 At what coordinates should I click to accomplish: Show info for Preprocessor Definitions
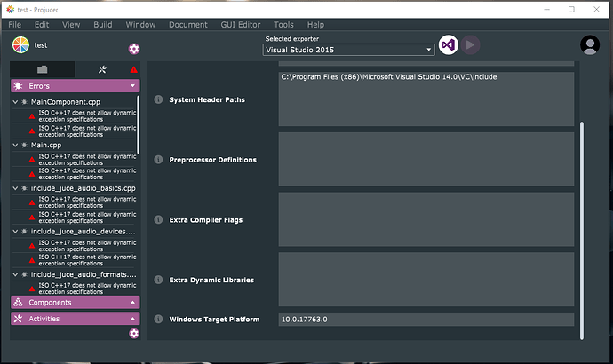click(158, 160)
